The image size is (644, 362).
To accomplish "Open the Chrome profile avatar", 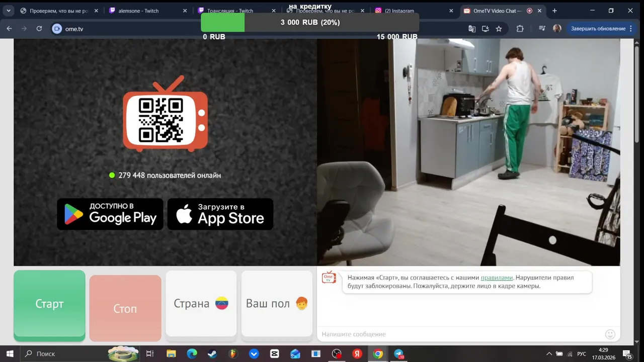I will (x=557, y=29).
